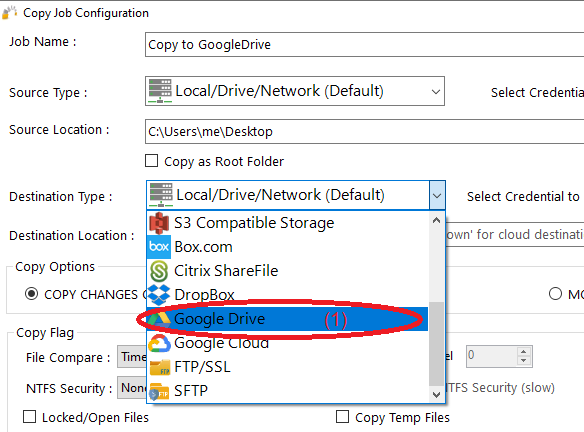
Task: Select Google Drive from destination list
Action: pos(288,319)
